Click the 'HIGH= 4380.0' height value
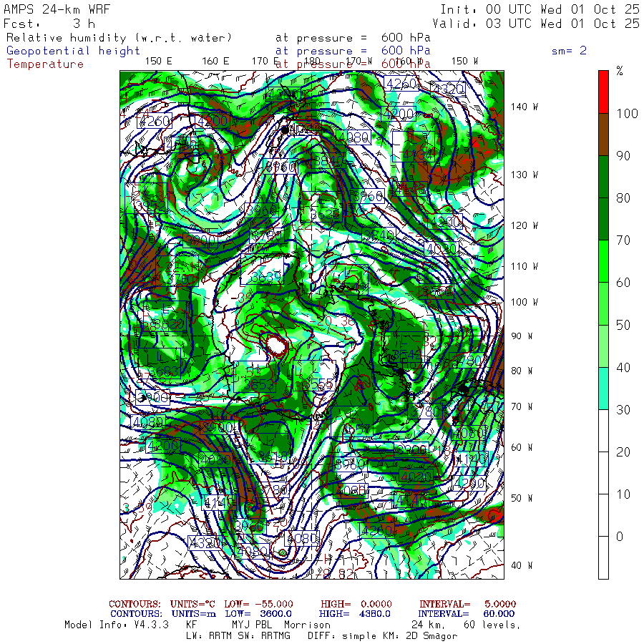This screenshot has width=644, height=644. (354, 614)
